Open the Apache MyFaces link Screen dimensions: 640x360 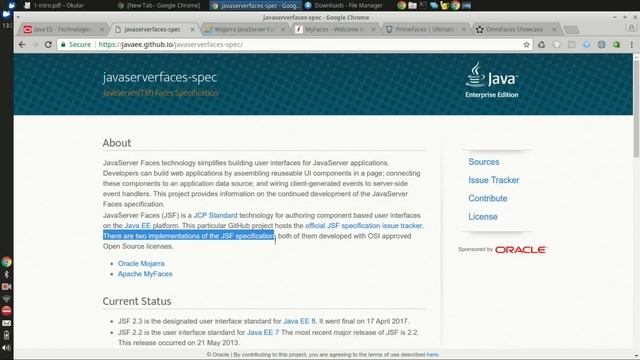[x=145, y=274]
